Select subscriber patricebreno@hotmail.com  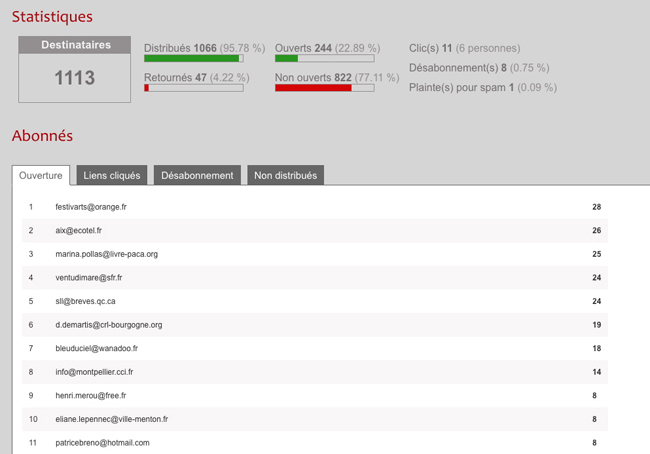[102, 443]
